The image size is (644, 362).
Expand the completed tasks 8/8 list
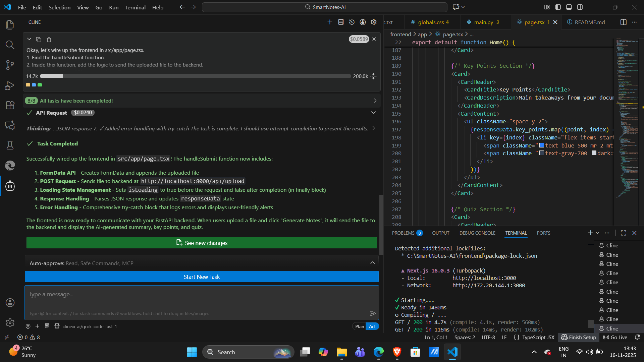(x=375, y=101)
